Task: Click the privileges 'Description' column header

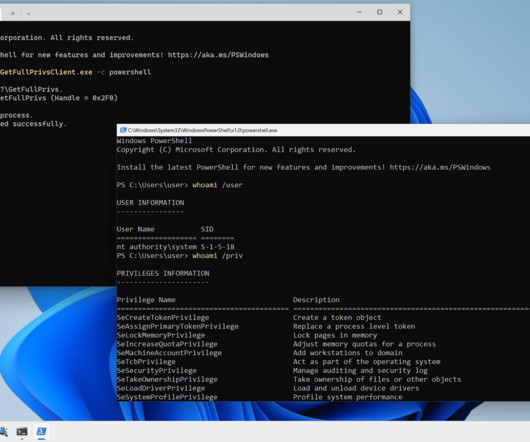Action: [x=316, y=300]
